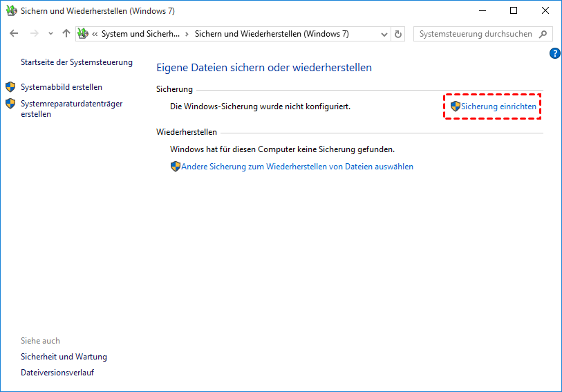Open Dateiversionsverlauf link
The width and height of the screenshot is (562, 392).
57,372
